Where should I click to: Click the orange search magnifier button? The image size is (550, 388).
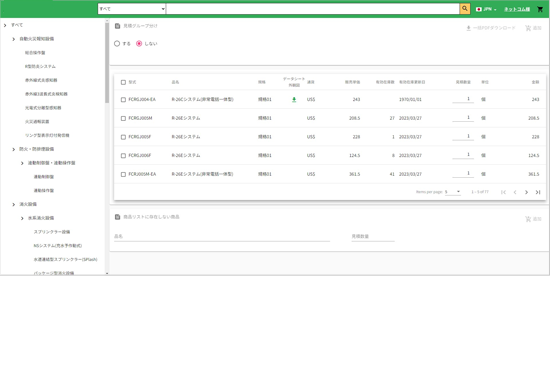465,9
